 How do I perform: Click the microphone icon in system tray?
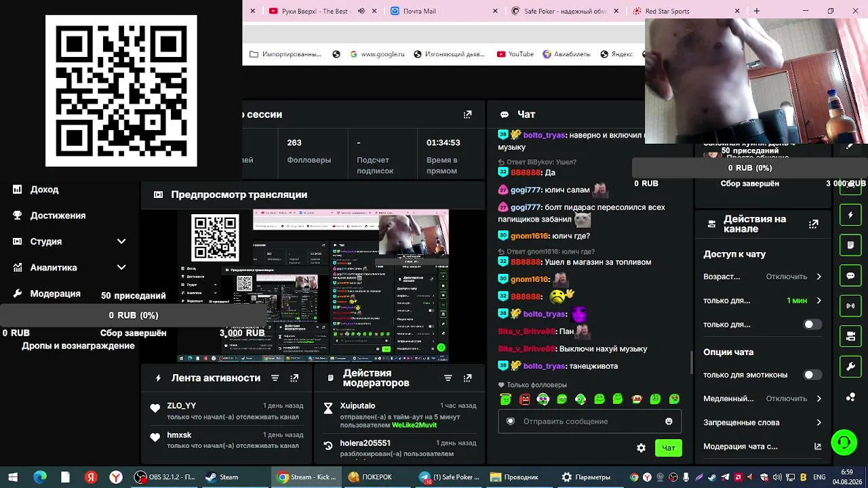(686, 477)
